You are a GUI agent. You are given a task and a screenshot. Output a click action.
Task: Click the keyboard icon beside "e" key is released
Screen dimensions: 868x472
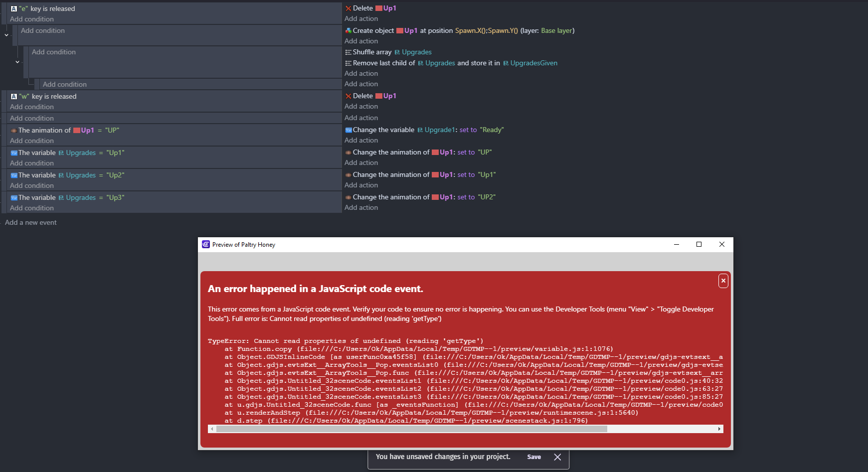pyautogui.click(x=14, y=8)
